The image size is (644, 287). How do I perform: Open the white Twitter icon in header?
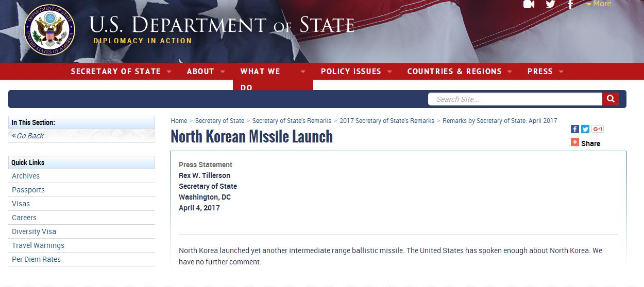tap(550, 4)
